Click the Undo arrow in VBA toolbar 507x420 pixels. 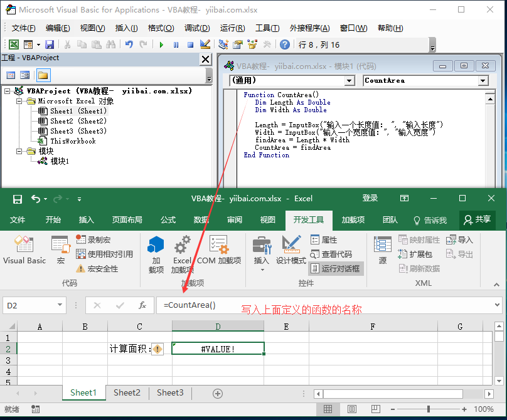tap(129, 45)
